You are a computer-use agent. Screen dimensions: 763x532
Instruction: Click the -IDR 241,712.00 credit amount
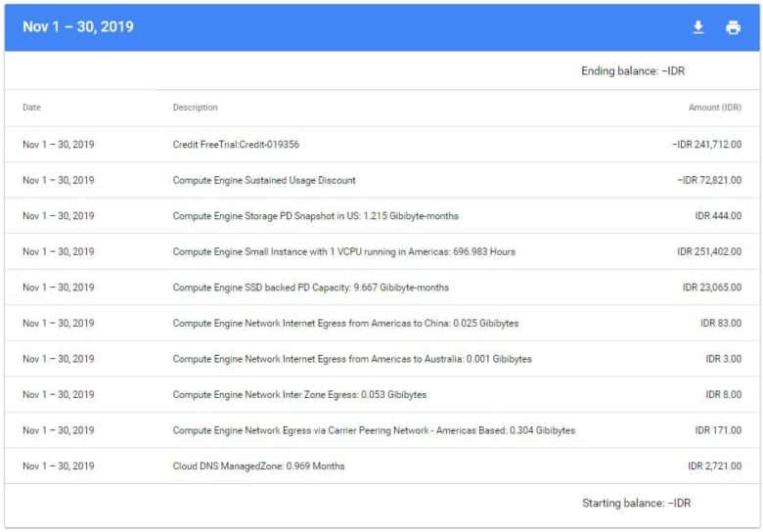(x=706, y=145)
